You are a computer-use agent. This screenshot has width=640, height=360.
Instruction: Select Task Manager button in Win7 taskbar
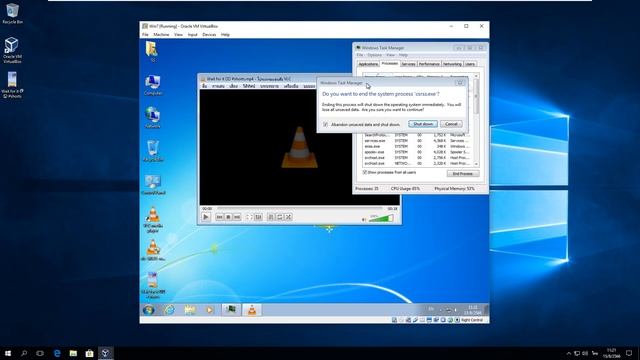click(x=231, y=310)
